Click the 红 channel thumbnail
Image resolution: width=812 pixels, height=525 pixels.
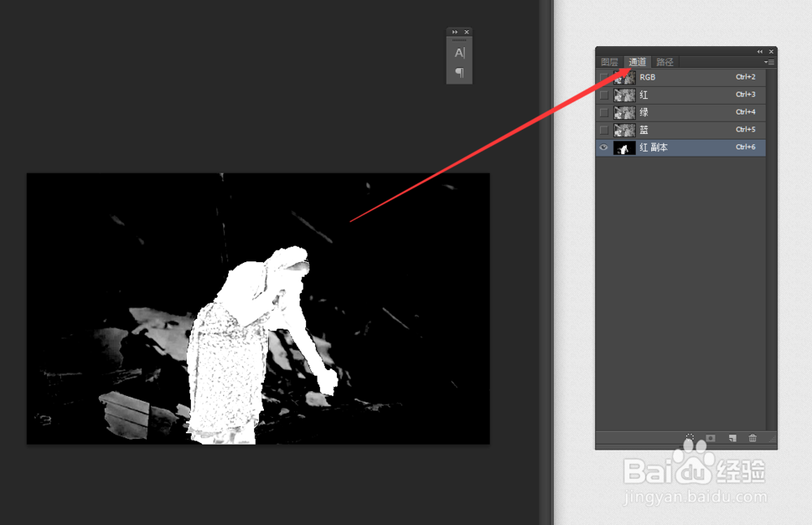(624, 95)
